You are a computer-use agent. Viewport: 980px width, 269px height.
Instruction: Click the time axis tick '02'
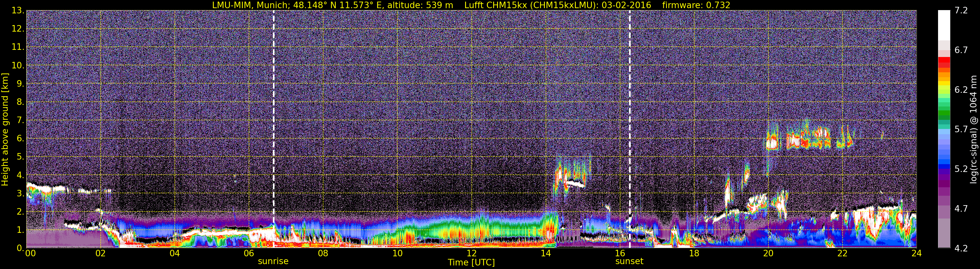100,254
